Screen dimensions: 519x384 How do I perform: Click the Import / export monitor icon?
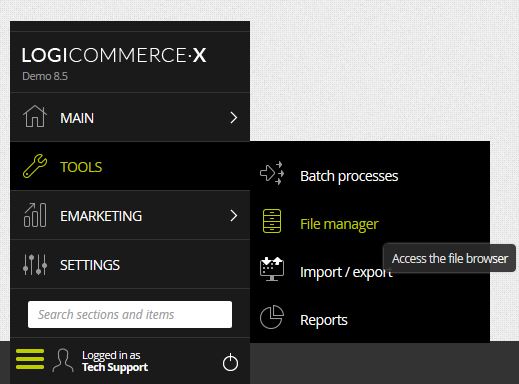pyautogui.click(x=272, y=269)
